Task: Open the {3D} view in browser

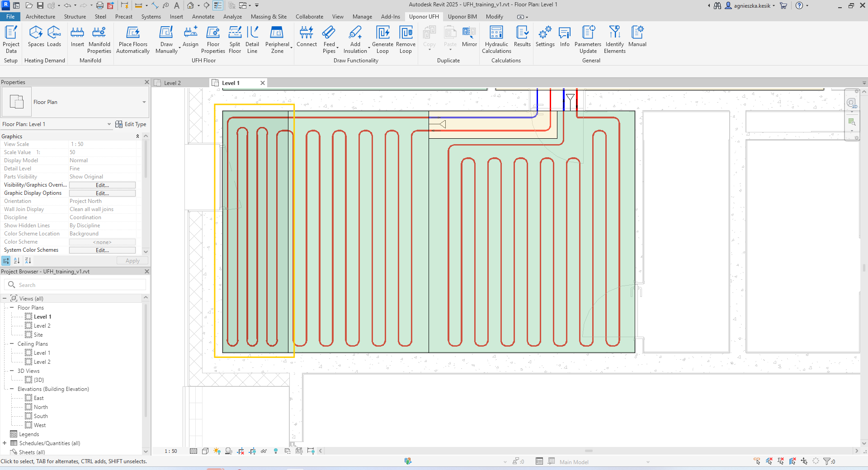Action: (39, 380)
